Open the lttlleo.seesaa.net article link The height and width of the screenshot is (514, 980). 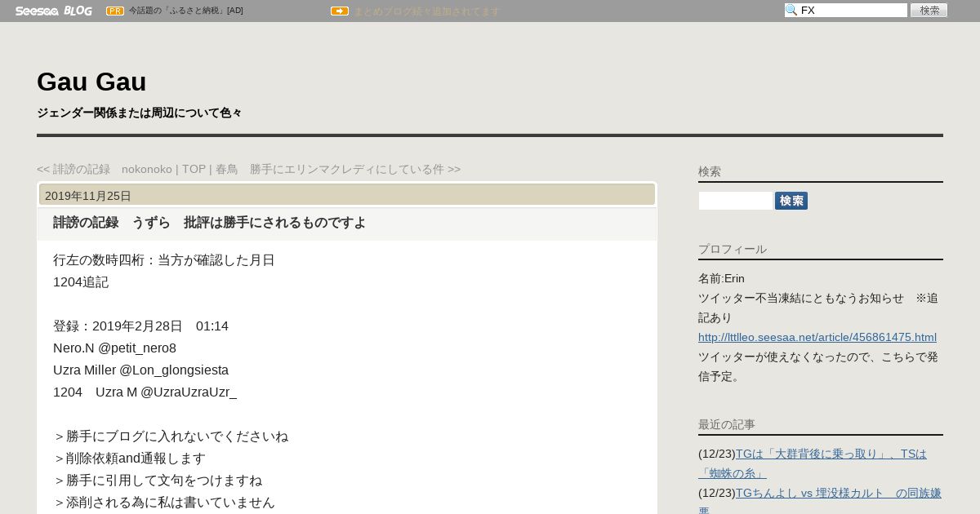(x=817, y=337)
